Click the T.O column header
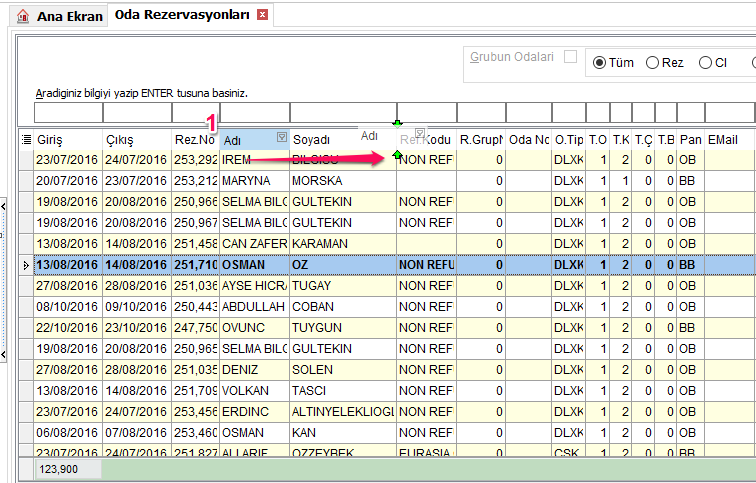Viewport: 756px width, 483px height. (x=597, y=140)
